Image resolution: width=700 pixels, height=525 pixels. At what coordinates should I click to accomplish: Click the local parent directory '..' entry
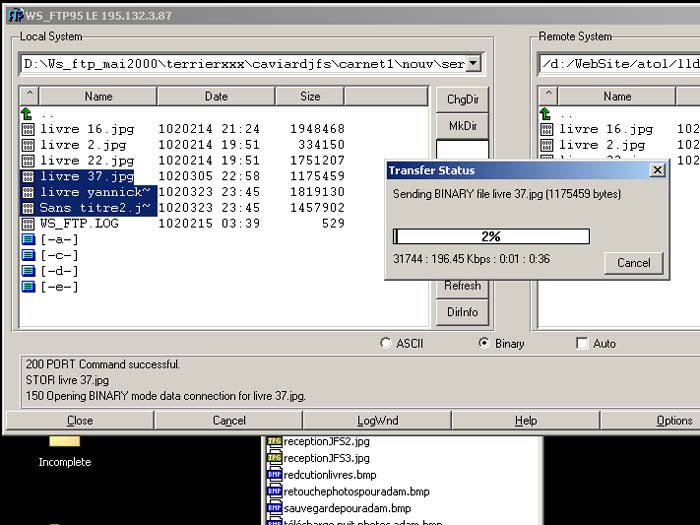point(48,115)
